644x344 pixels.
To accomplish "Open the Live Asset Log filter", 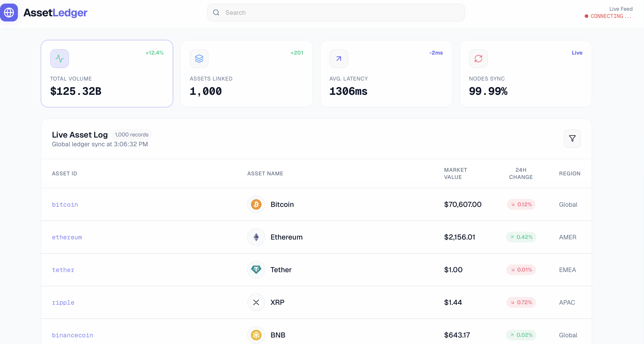I will click(572, 139).
